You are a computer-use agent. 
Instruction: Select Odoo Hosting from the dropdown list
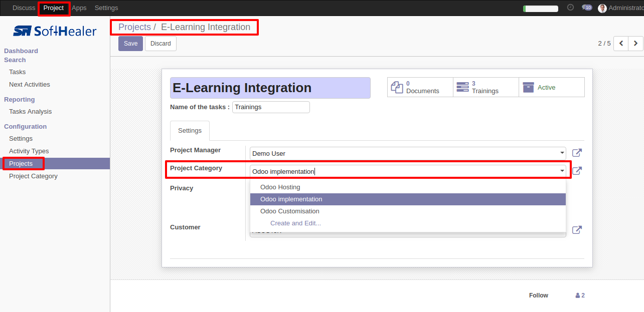point(408,187)
